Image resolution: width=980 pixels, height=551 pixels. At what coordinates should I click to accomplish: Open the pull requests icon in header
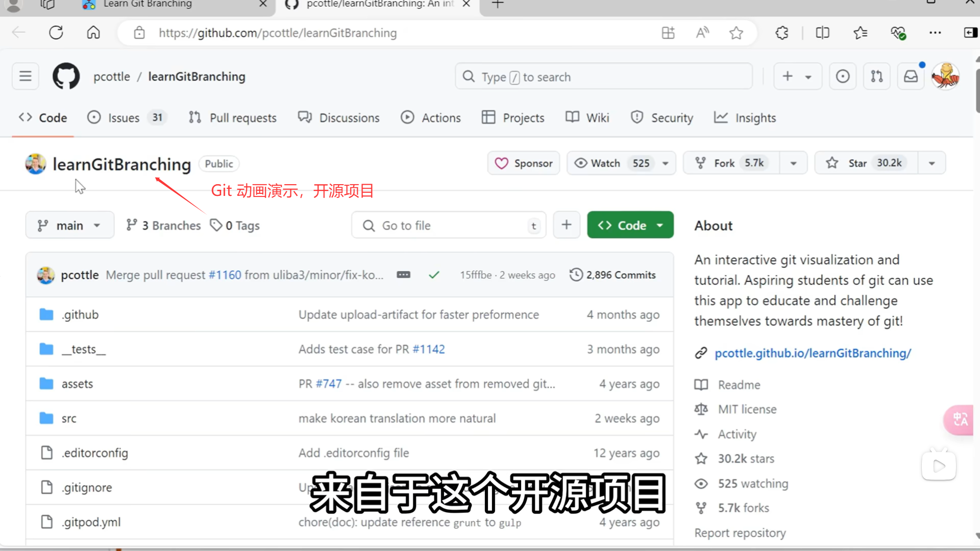tap(877, 77)
